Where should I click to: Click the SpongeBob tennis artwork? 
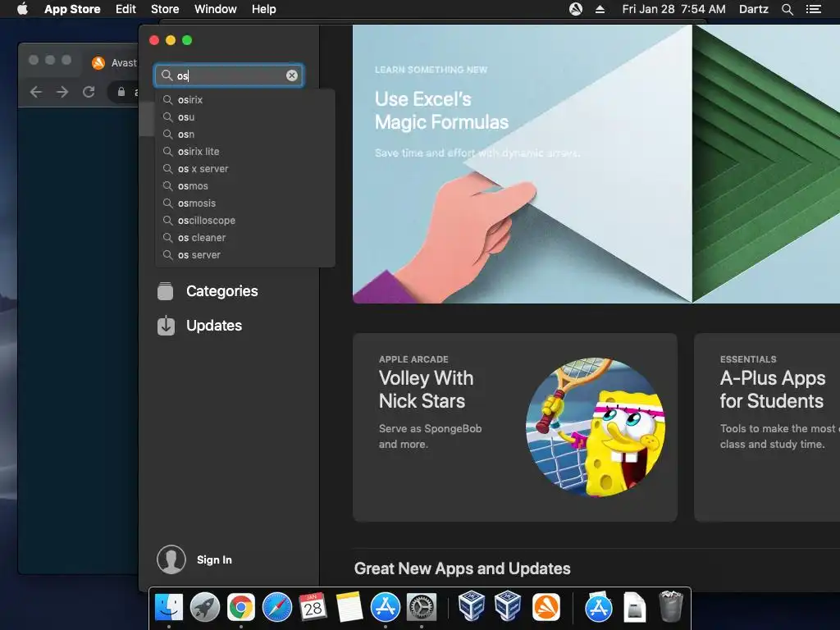click(596, 427)
